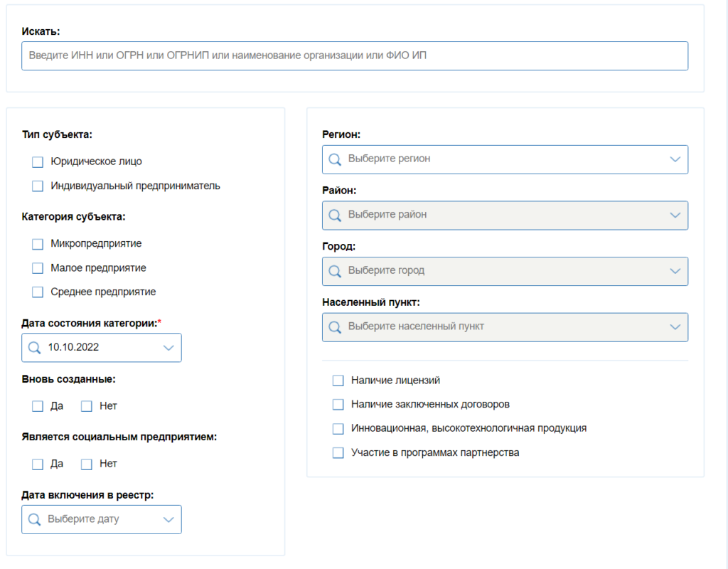Open the Дата состояния категории date dropdown arrow

coord(168,348)
